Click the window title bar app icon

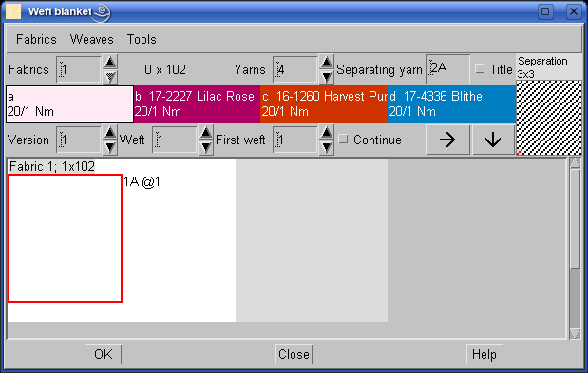coord(13,11)
